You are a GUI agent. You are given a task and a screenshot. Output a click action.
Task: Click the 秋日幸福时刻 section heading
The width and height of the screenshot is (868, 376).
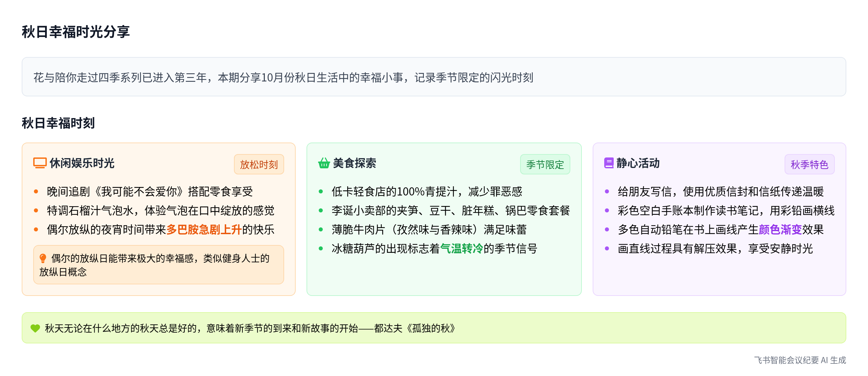58,123
